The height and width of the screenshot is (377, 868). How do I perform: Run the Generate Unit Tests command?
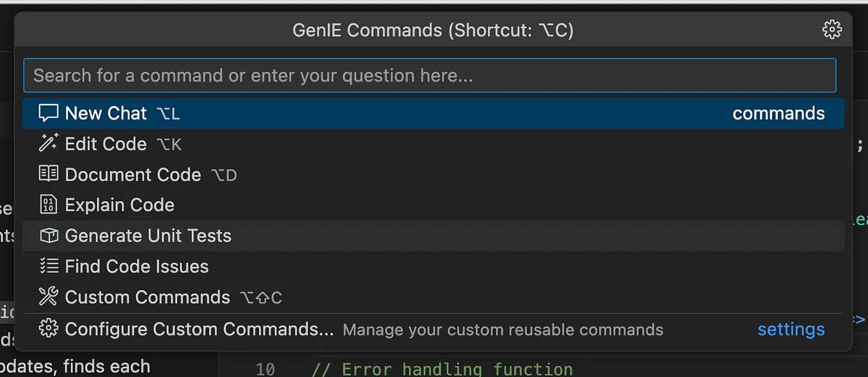[149, 235]
